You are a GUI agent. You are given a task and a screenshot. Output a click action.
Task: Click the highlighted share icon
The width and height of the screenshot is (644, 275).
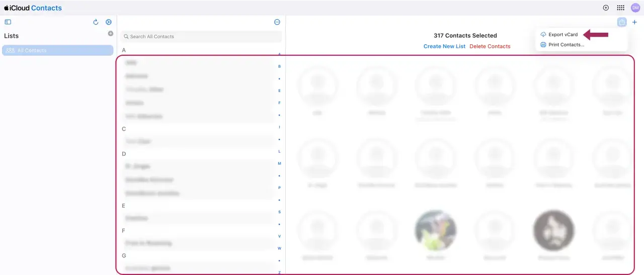tap(622, 22)
